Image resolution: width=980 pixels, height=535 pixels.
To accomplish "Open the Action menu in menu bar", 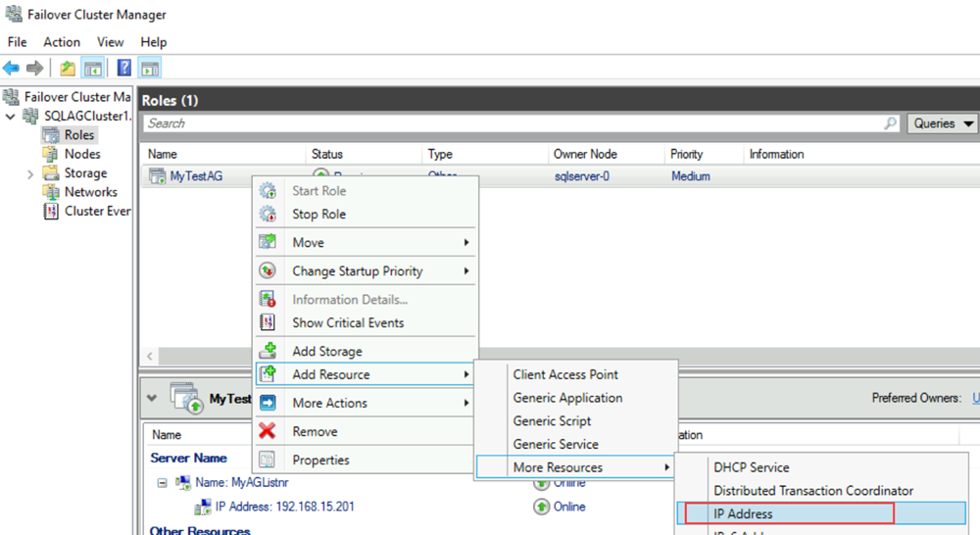I will pos(62,42).
